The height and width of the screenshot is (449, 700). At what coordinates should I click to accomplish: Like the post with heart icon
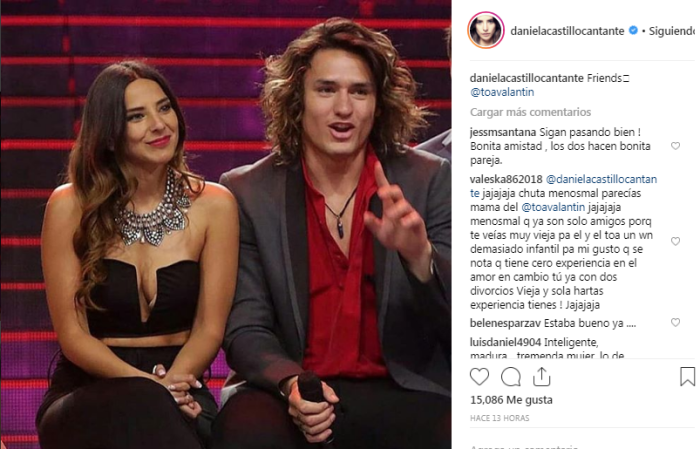point(479,377)
